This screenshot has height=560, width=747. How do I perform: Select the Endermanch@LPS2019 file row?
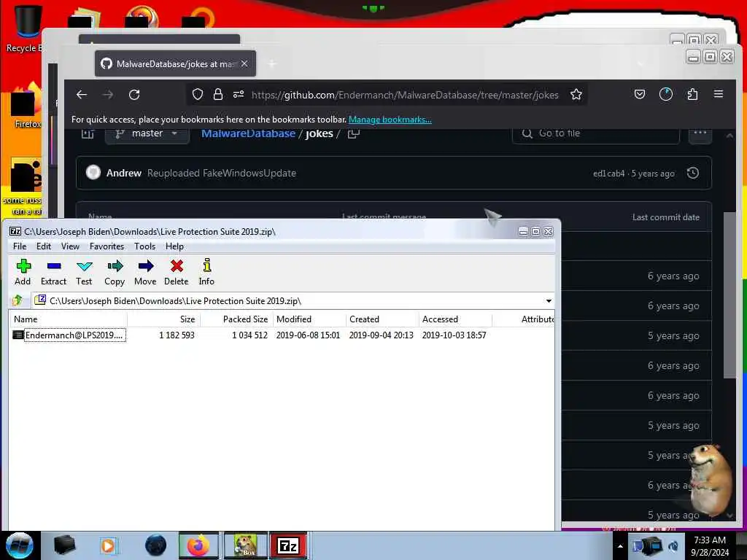[x=281, y=335]
